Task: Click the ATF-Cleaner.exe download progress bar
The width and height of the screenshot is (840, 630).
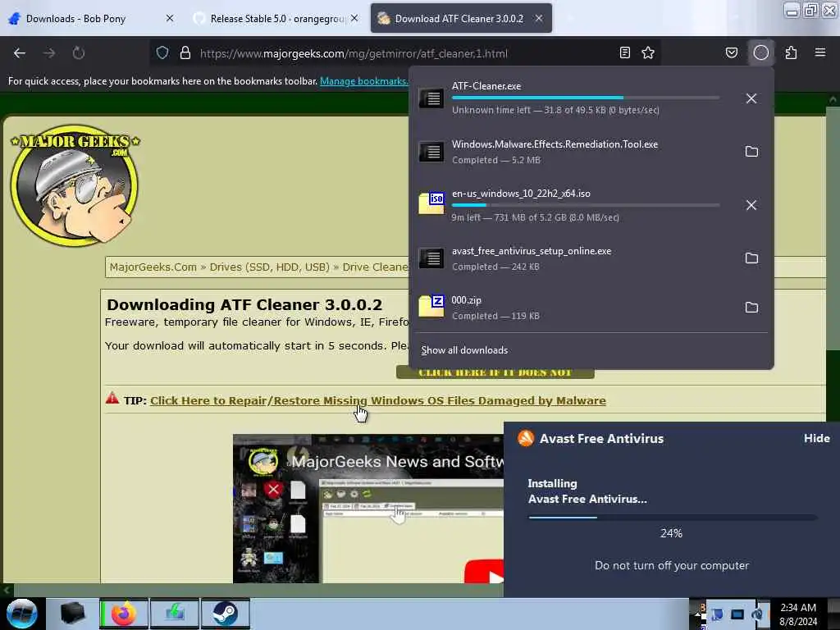Action: tap(586, 98)
